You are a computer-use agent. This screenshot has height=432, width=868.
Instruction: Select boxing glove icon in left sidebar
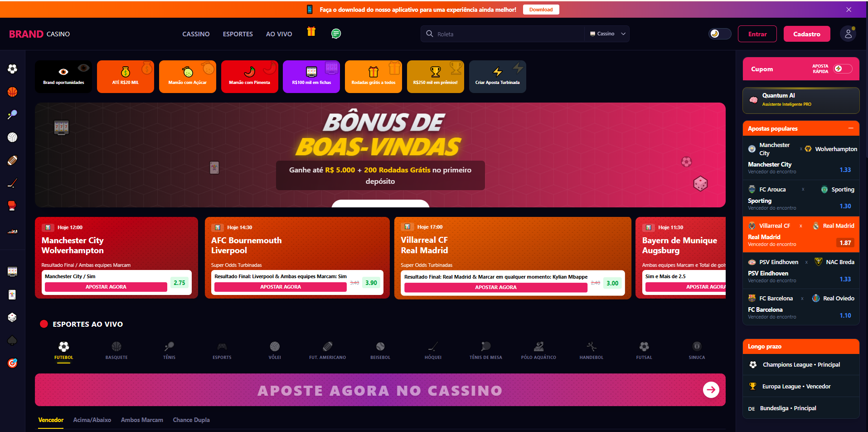[12, 206]
